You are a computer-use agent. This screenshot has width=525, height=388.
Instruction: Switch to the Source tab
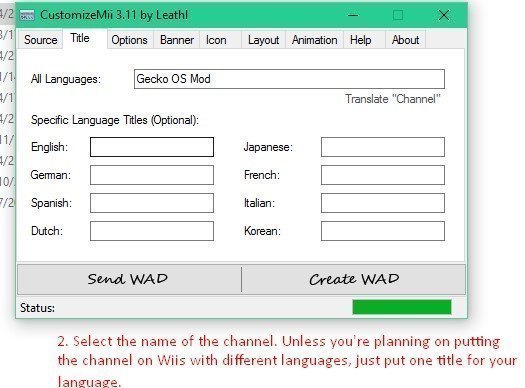tap(41, 40)
